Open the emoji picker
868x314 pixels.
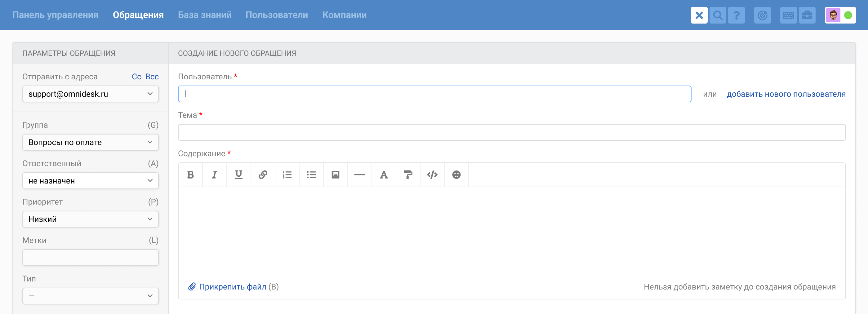pos(456,175)
